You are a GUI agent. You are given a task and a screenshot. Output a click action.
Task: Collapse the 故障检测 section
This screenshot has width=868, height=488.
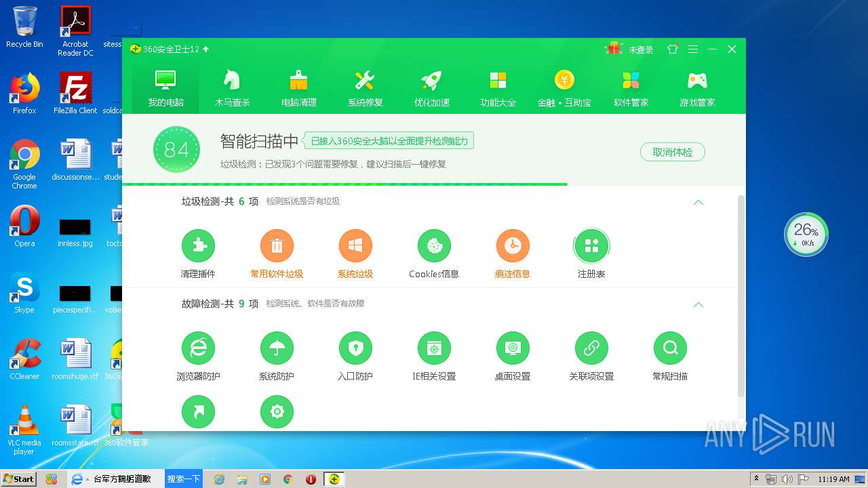698,304
